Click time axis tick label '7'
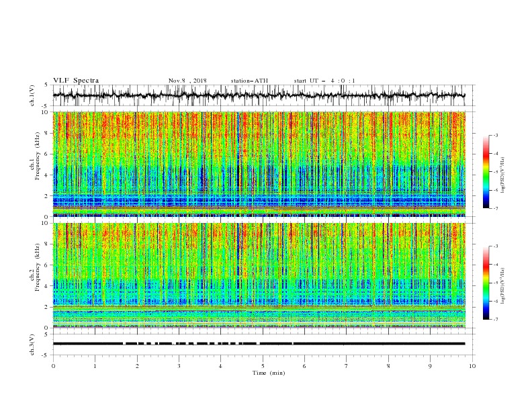The width and height of the screenshot is (532, 411). [347, 366]
